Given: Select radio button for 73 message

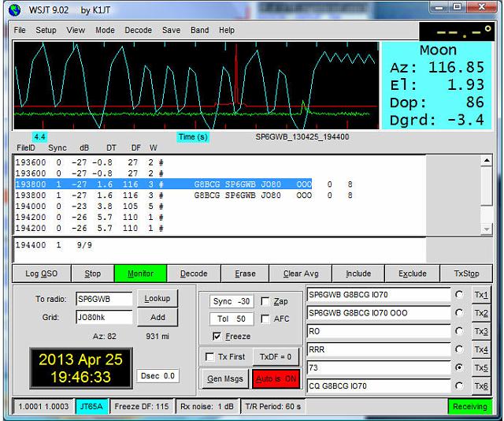Looking at the screenshot, I should tap(459, 367).
